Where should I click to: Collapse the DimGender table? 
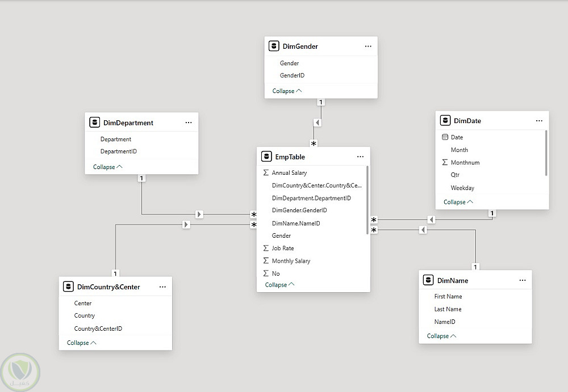[287, 91]
